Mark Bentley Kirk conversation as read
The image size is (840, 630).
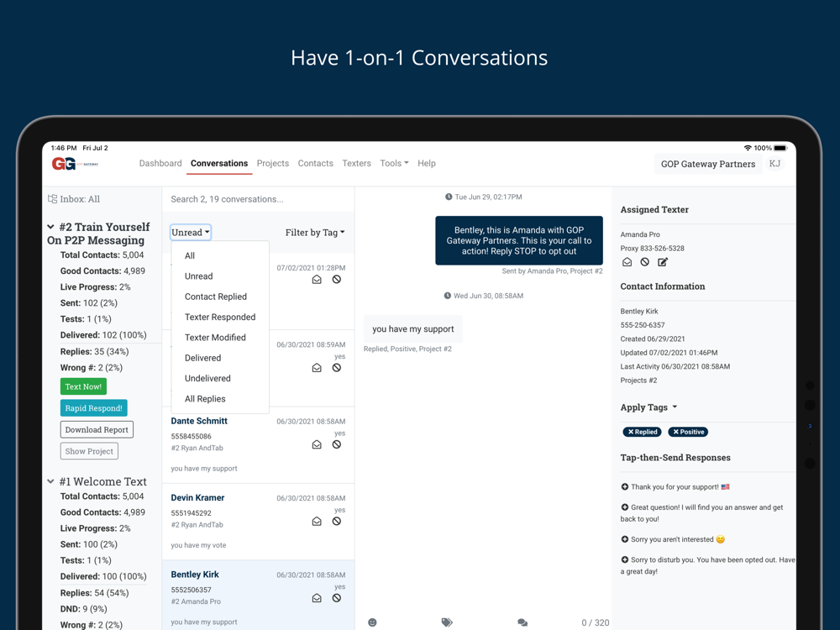(317, 598)
